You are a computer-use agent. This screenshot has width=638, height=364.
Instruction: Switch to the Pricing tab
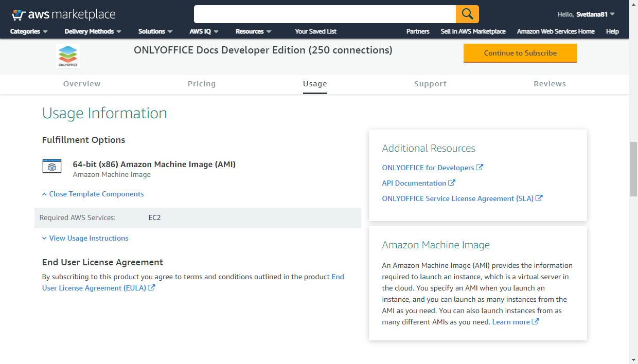click(202, 84)
